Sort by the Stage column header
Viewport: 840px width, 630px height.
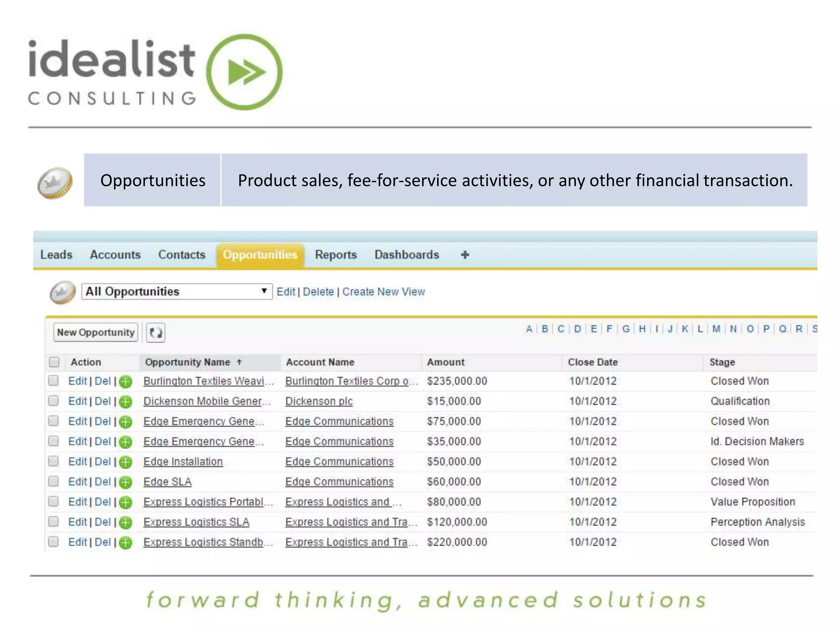click(x=722, y=362)
